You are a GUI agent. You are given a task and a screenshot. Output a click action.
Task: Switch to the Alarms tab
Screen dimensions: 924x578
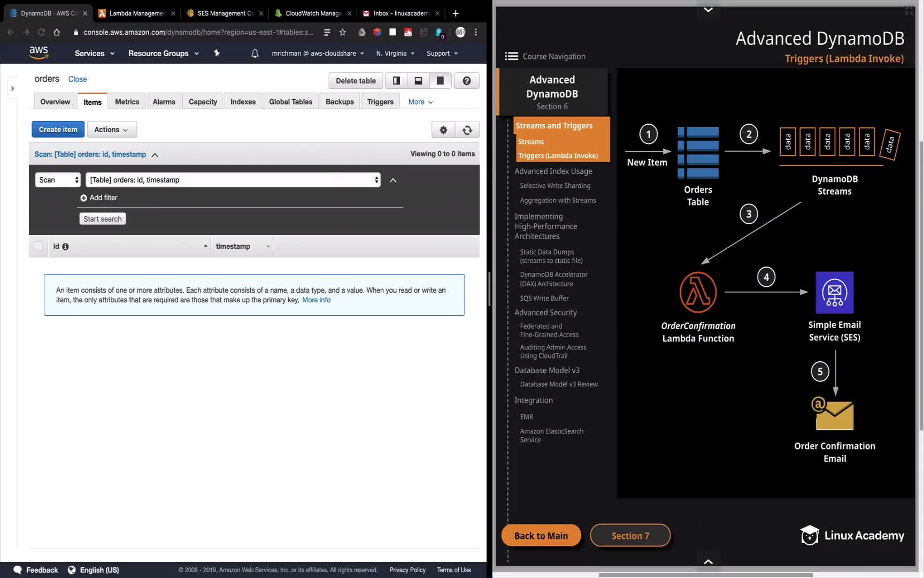(x=164, y=102)
